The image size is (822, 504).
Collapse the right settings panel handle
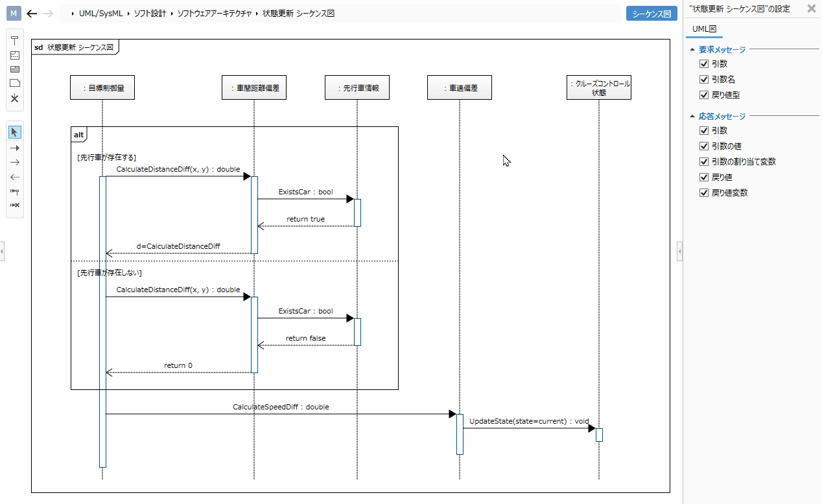[679, 251]
